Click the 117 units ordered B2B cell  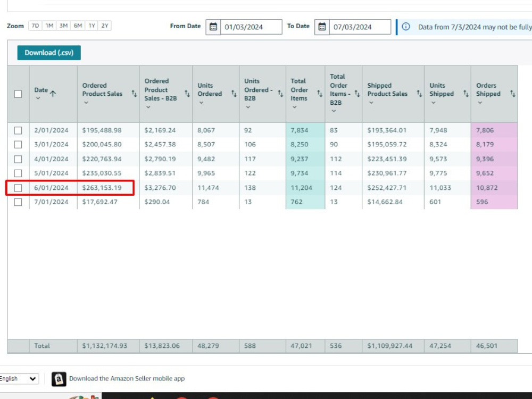[x=250, y=159]
